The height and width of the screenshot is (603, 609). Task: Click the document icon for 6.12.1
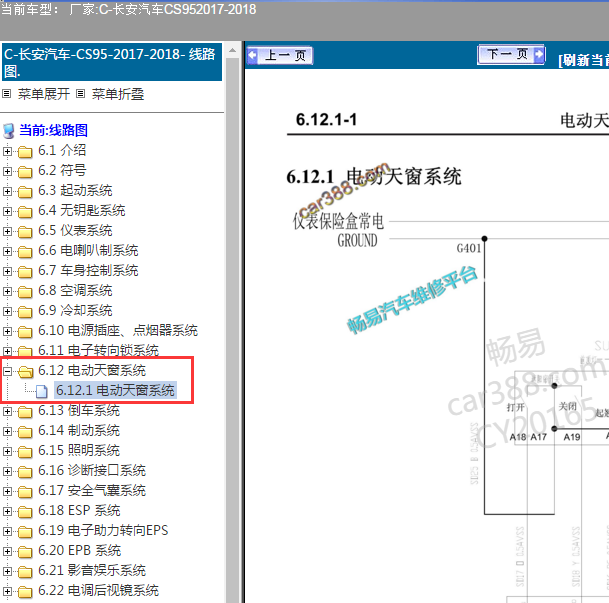pyautogui.click(x=42, y=391)
